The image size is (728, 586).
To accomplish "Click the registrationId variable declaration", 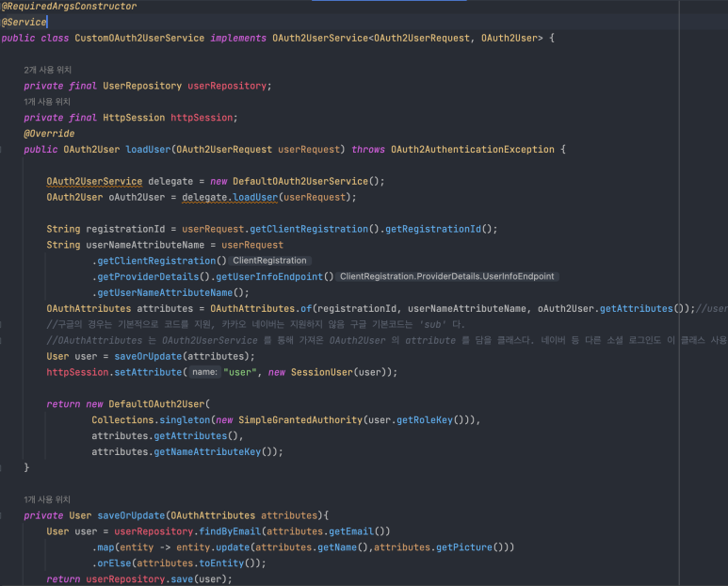I will coord(125,229).
